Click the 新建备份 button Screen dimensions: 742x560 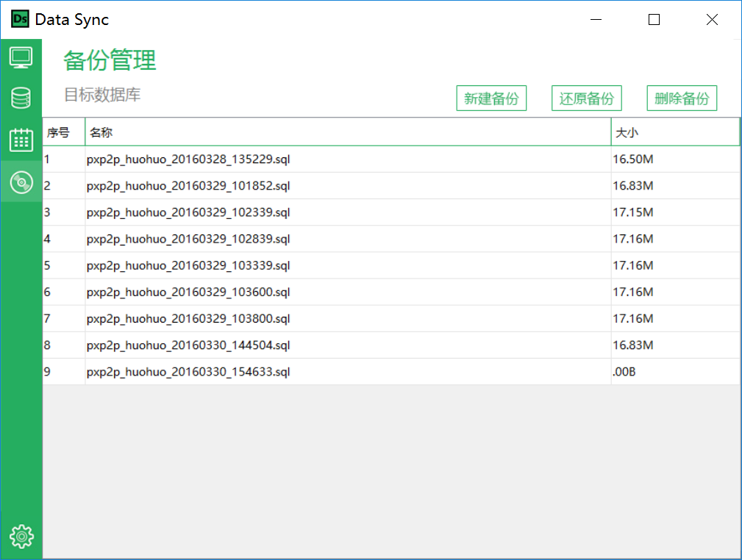[x=491, y=98]
